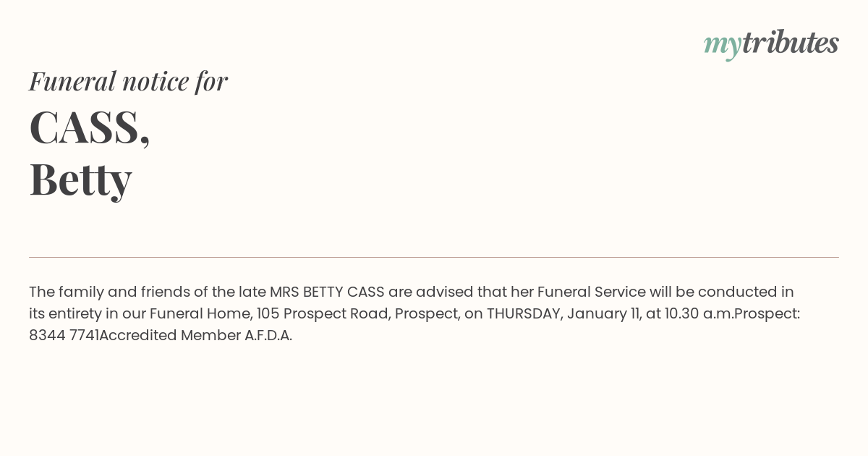Click the surname 'CASS,' in the title
This screenshot has width=868, height=456.
click(90, 127)
